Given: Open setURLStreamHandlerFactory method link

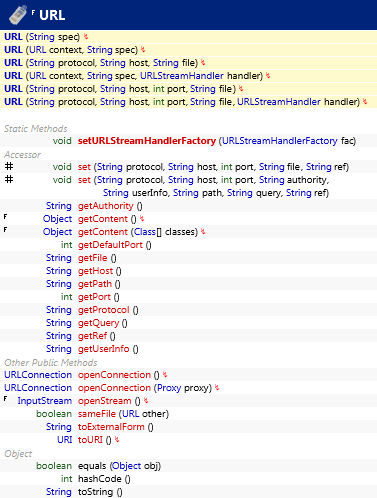Looking at the screenshot, I should [x=147, y=141].
